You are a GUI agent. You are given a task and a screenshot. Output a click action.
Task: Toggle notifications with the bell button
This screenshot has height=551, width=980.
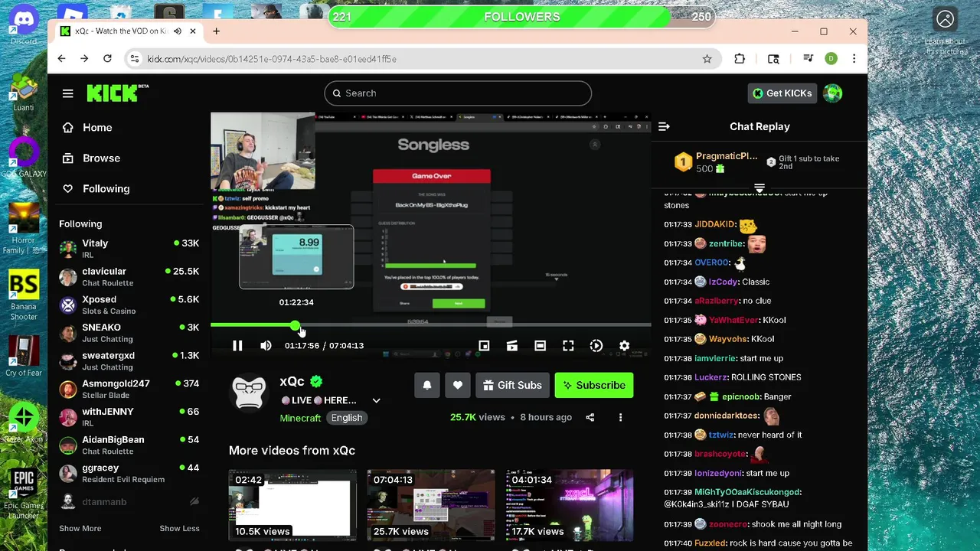427,385
